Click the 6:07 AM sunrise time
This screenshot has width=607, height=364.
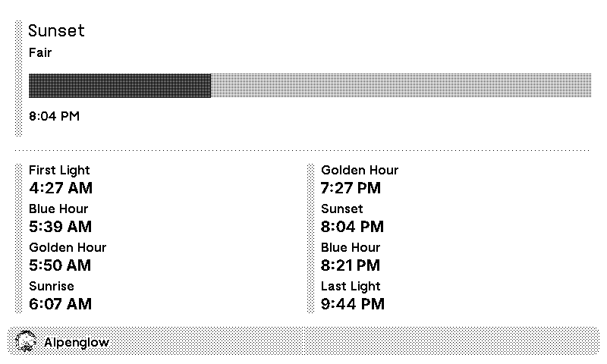[61, 304]
